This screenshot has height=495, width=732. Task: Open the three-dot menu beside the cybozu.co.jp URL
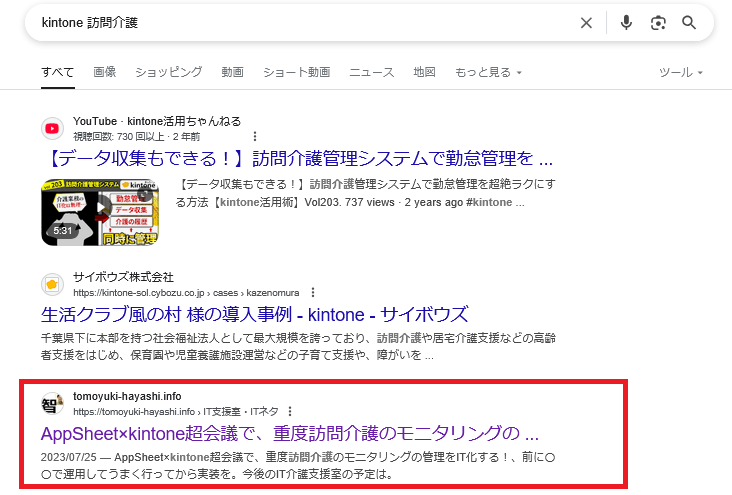(313, 292)
